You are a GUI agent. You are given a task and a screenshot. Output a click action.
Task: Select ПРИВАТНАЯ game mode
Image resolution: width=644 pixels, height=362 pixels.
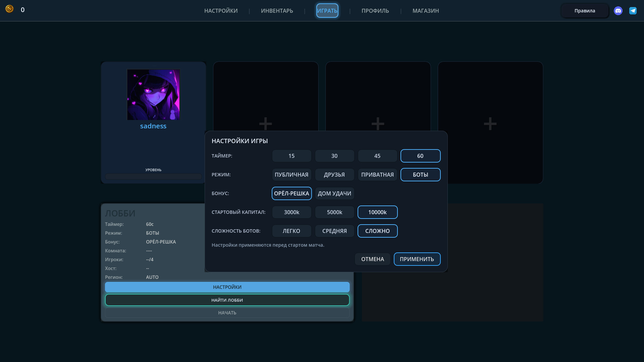[377, 175]
